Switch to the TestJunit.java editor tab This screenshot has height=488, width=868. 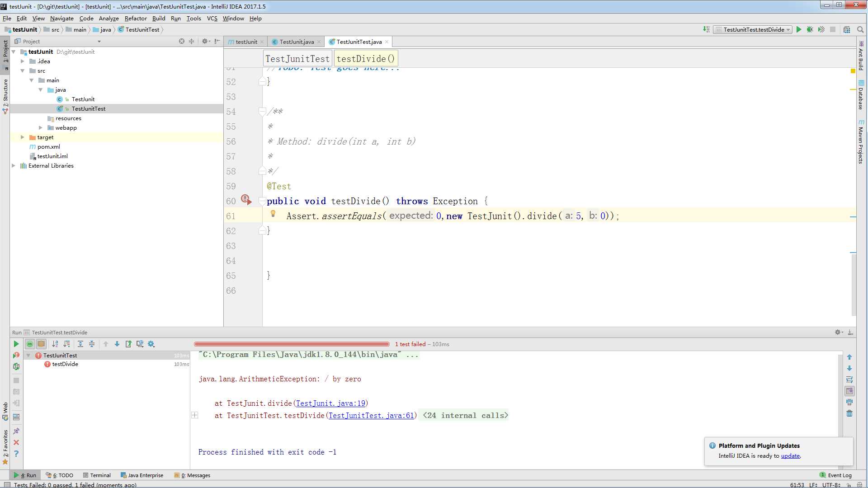(x=297, y=42)
